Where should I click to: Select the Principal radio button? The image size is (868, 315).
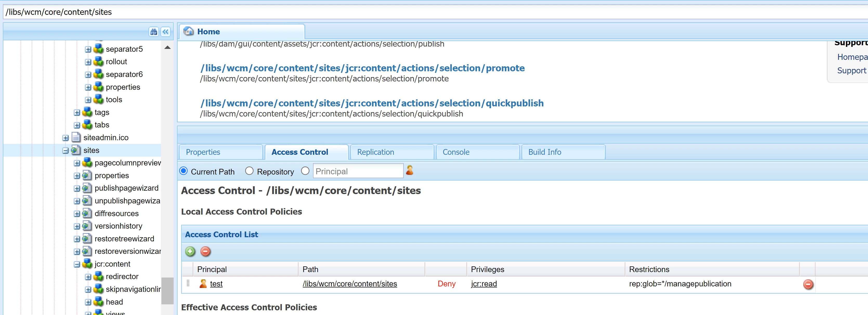305,171
